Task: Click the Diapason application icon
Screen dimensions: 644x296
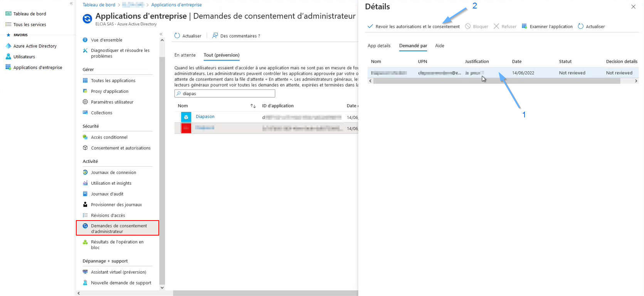Action: pos(186,117)
